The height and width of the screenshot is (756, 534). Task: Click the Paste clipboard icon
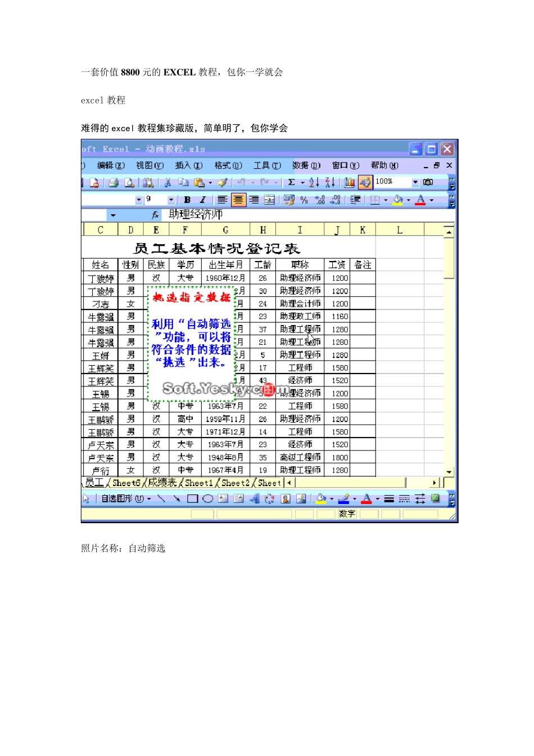click(199, 182)
